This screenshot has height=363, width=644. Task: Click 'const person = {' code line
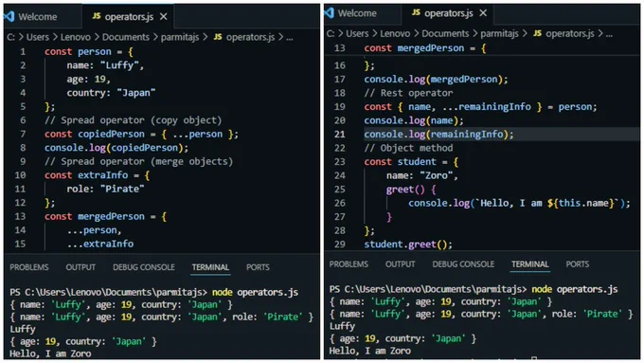click(89, 52)
